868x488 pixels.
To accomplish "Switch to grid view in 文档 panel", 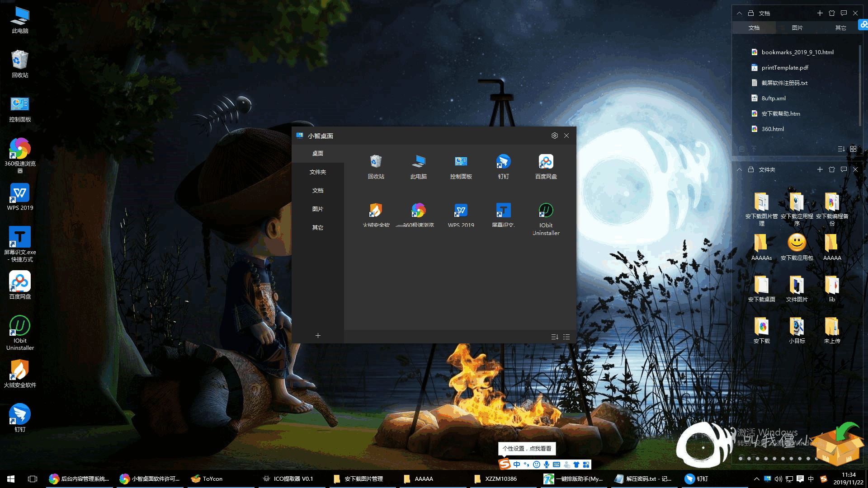I will pyautogui.click(x=853, y=149).
